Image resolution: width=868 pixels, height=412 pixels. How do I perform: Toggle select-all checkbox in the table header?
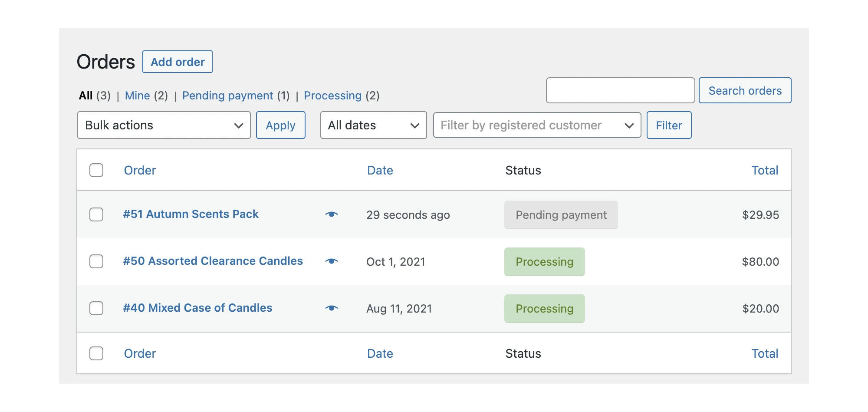click(96, 170)
